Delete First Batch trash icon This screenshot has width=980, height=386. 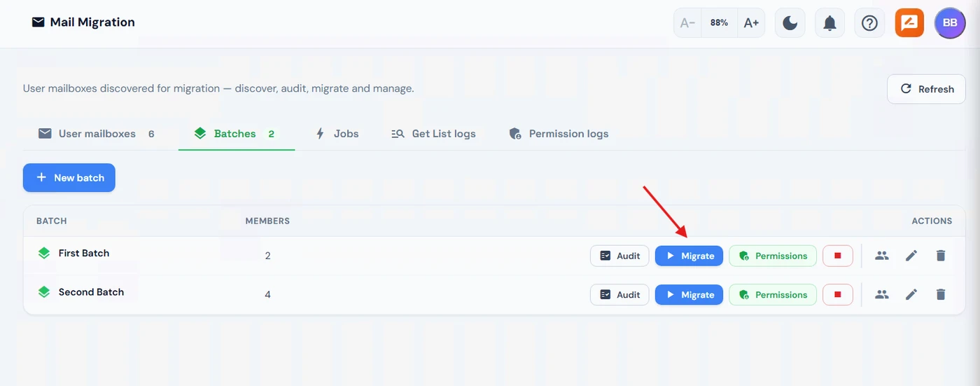[x=941, y=256]
